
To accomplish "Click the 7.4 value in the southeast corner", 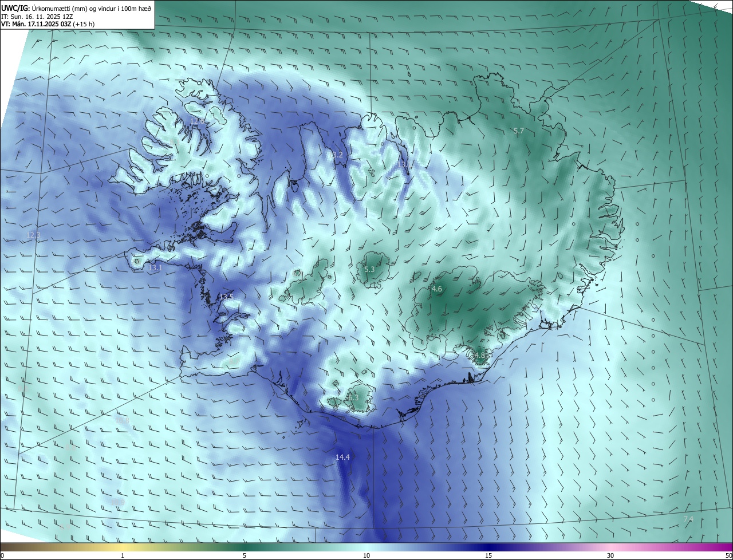I will coord(688,519).
